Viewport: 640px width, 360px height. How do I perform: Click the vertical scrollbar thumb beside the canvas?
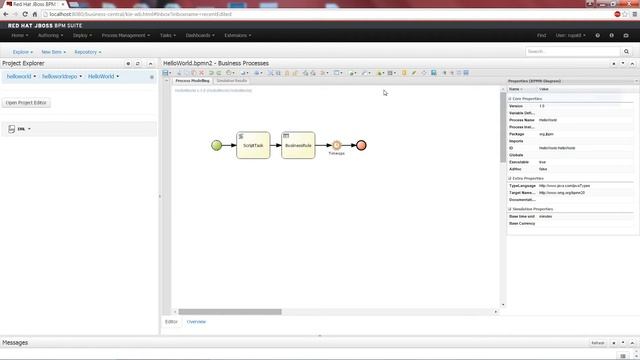[x=503, y=127]
